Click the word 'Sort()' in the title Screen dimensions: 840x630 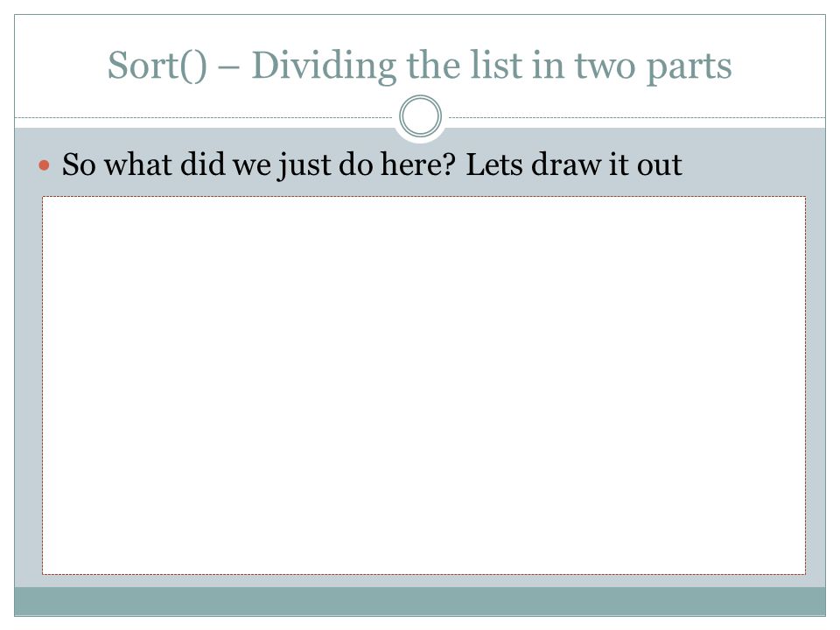[157, 66]
